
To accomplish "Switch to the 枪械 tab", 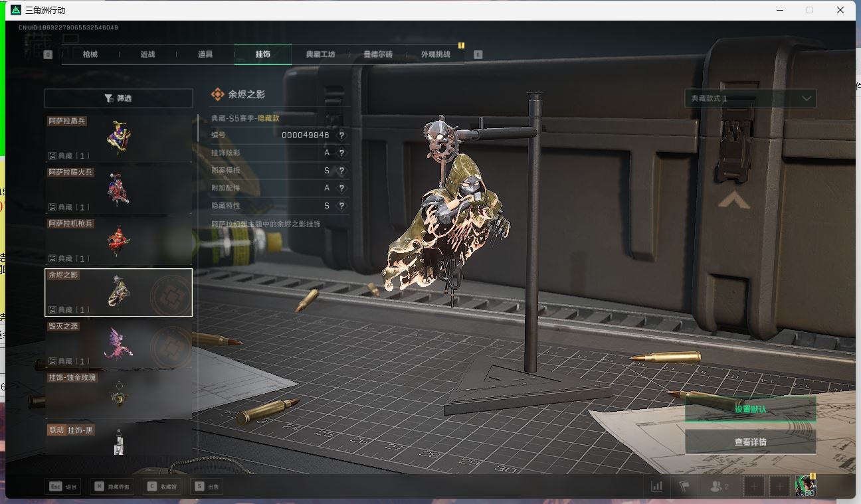I will point(90,54).
